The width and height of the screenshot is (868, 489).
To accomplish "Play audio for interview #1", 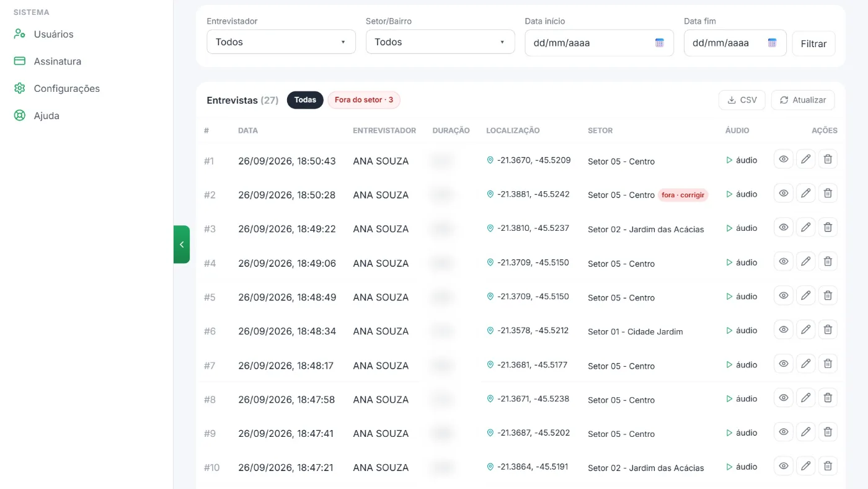I will point(742,160).
